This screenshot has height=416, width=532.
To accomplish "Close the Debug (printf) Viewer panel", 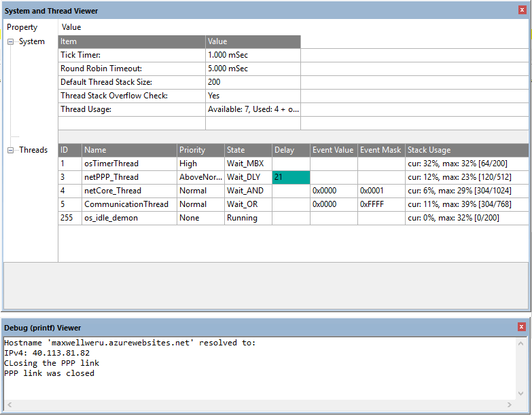I will (521, 327).
